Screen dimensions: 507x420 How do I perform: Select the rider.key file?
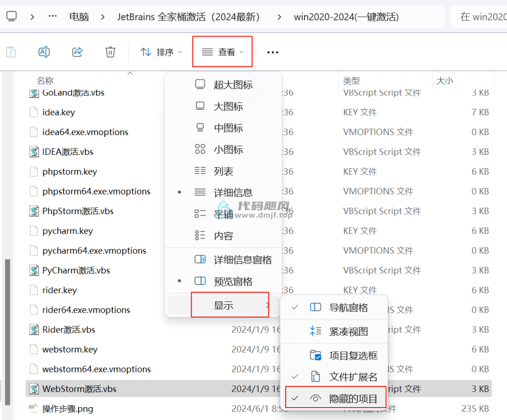point(59,290)
